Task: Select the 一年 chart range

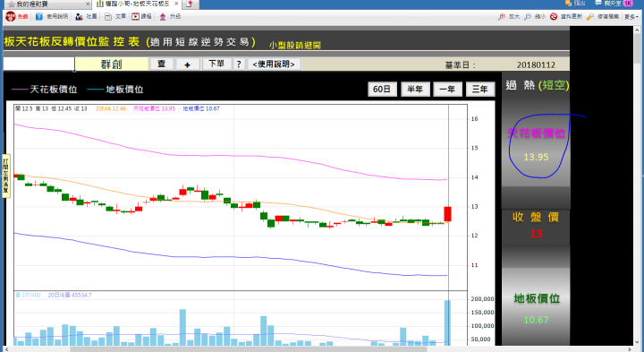Action: tap(447, 90)
